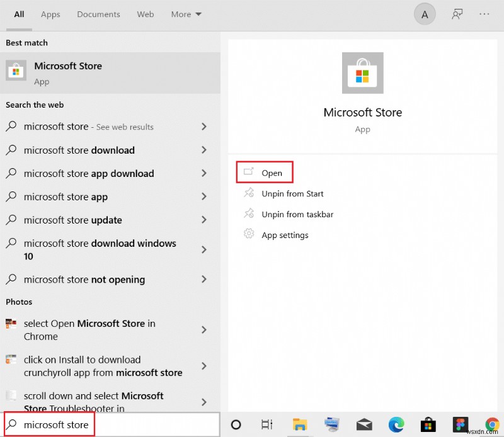Click the account avatar in the top corner
Viewport: 504px width, 437px height.
(x=424, y=14)
